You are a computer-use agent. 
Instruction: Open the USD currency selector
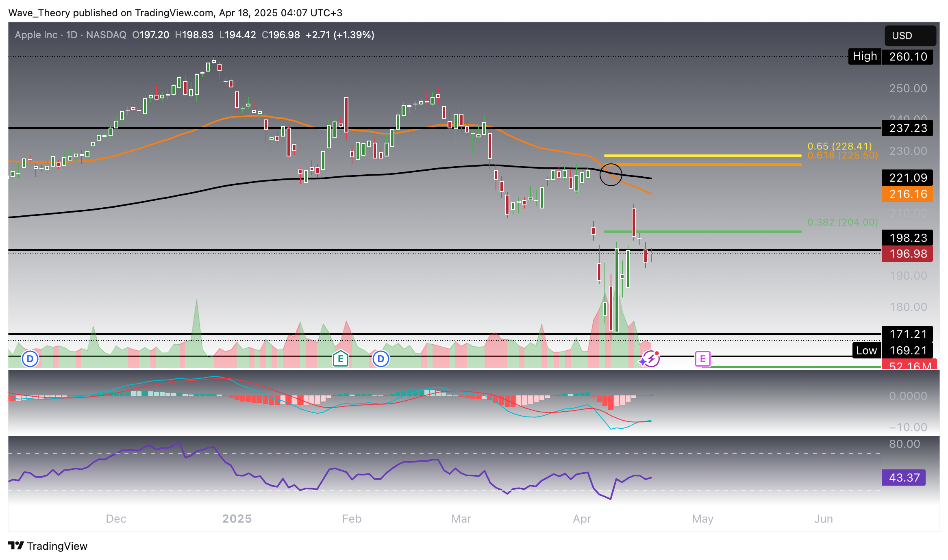pyautogui.click(x=910, y=36)
